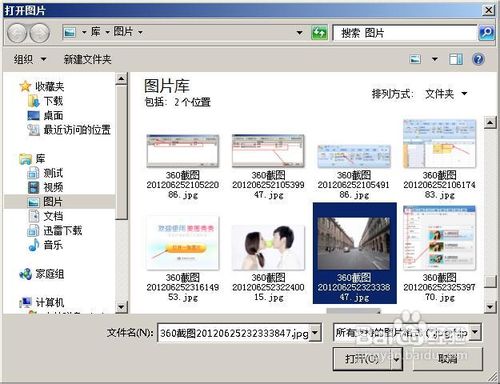Click the library icon in the address bar
Viewport: 500px width, 384px height.
click(69, 32)
